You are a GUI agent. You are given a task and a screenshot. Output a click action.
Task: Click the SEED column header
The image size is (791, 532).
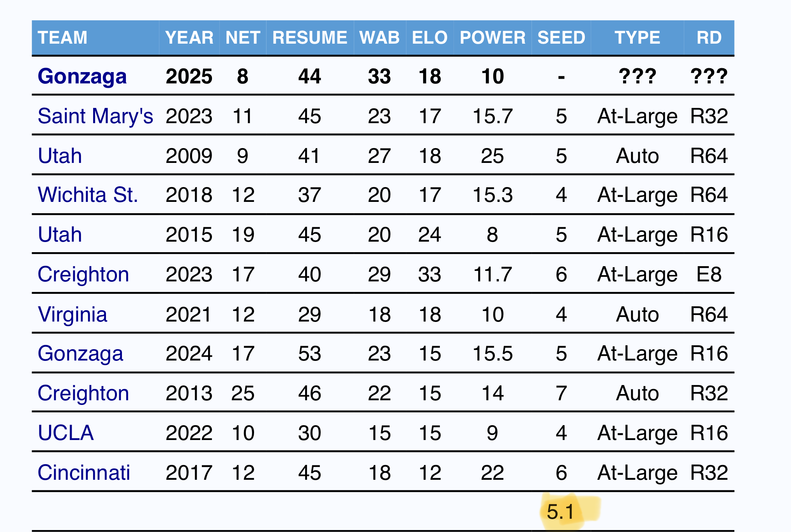[561, 38]
